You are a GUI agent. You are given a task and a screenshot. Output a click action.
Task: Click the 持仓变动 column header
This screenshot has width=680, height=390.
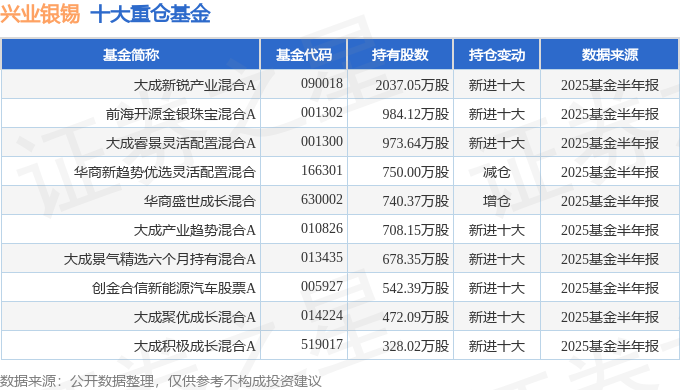pos(497,55)
